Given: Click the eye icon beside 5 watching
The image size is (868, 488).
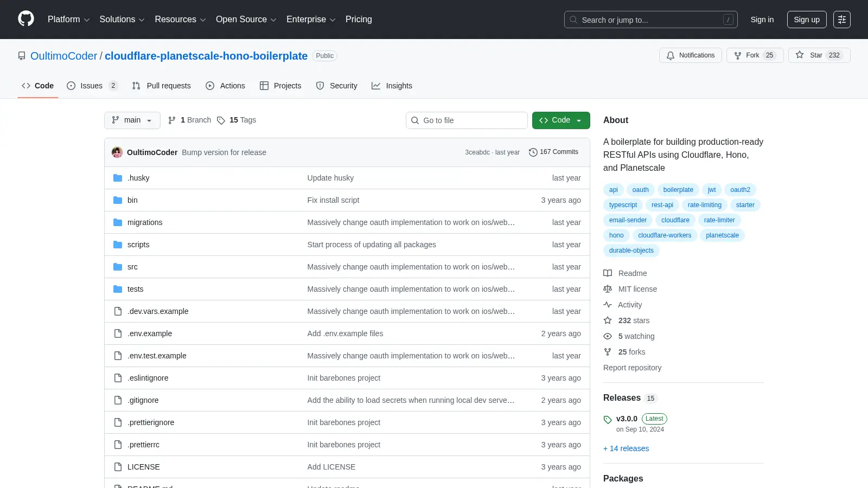Looking at the screenshot, I should 608,336.
